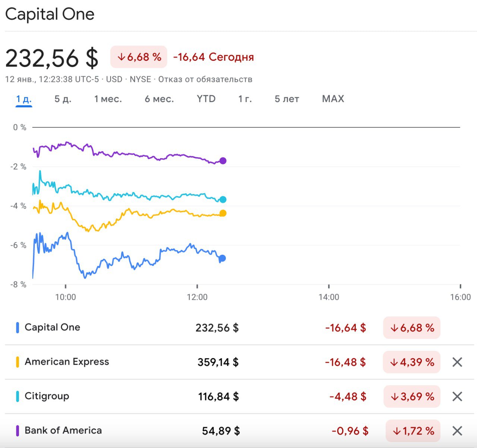Show the 1 мес. chart range
This screenshot has width=477, height=448.
pyautogui.click(x=108, y=99)
